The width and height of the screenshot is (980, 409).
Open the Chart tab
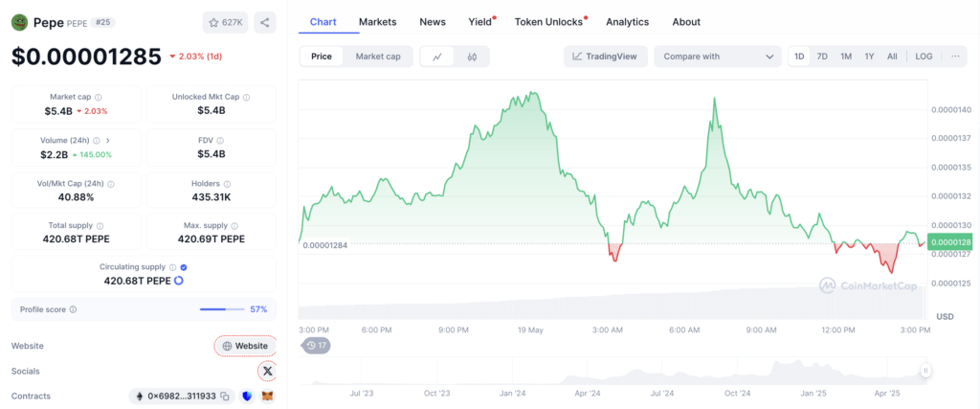323,22
